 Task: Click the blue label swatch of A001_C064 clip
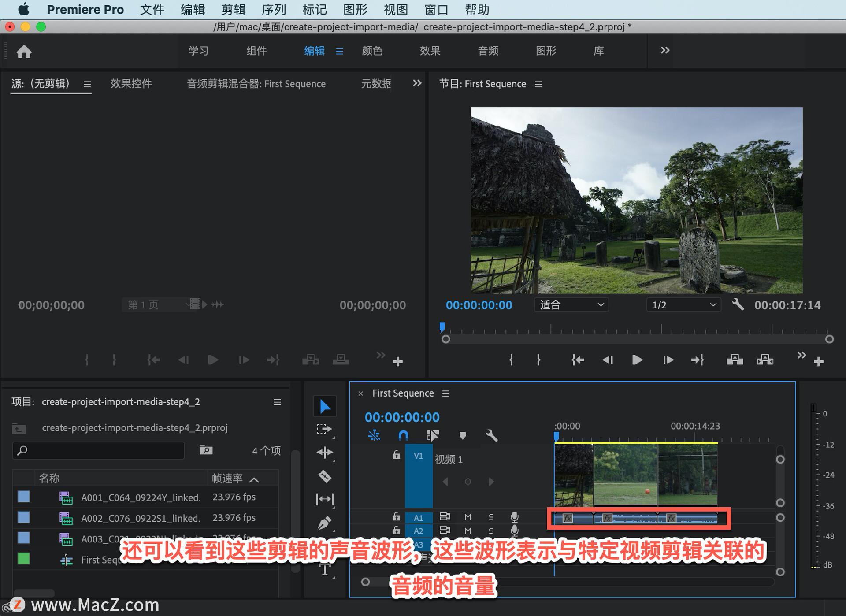pos(24,497)
